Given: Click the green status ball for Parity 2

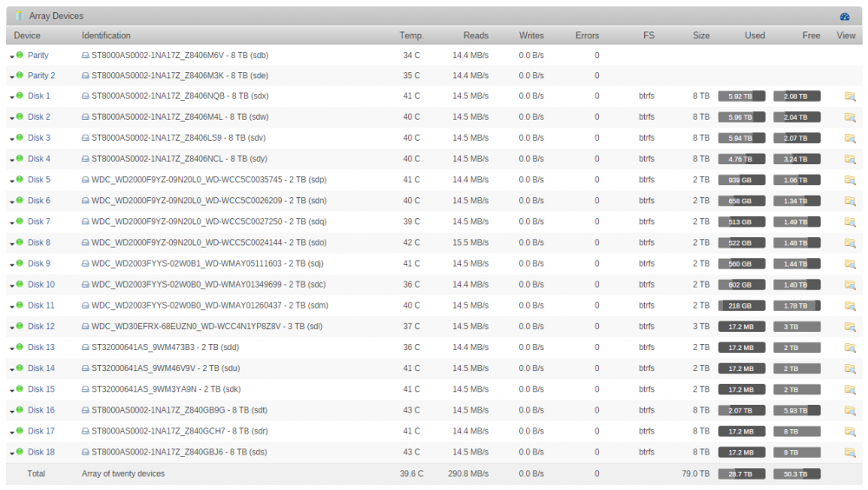Looking at the screenshot, I should pyautogui.click(x=19, y=76).
